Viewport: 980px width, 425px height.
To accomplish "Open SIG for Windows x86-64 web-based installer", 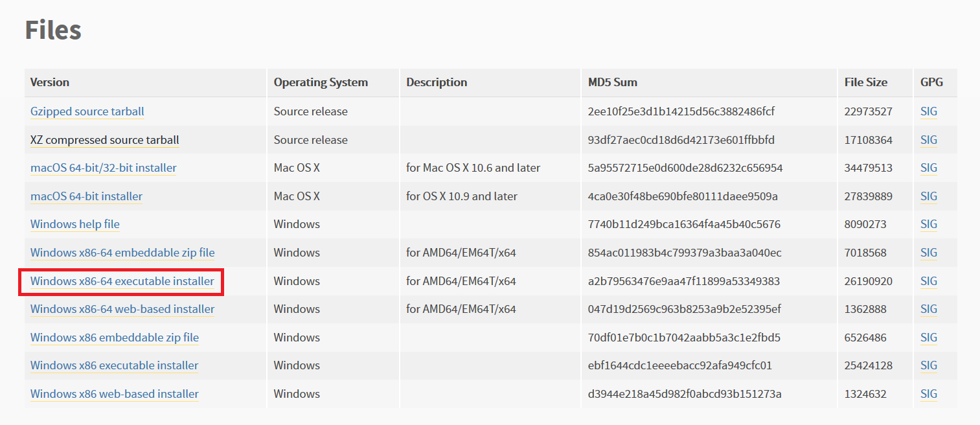I will point(929,309).
